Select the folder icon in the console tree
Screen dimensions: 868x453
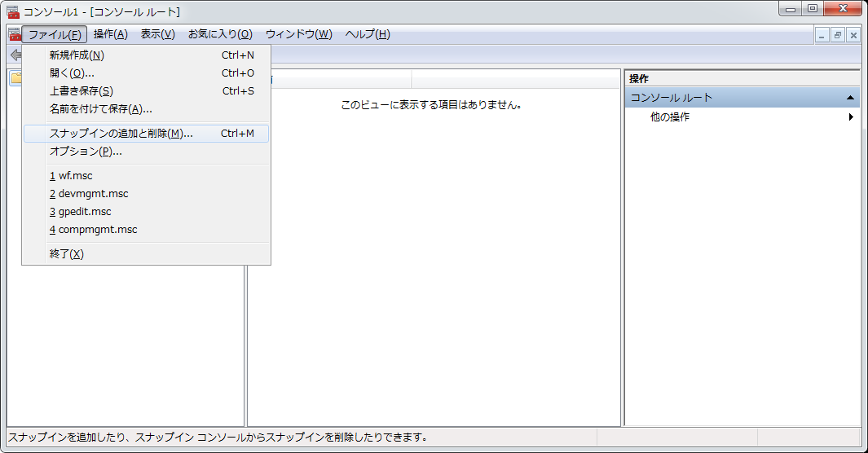point(15,78)
